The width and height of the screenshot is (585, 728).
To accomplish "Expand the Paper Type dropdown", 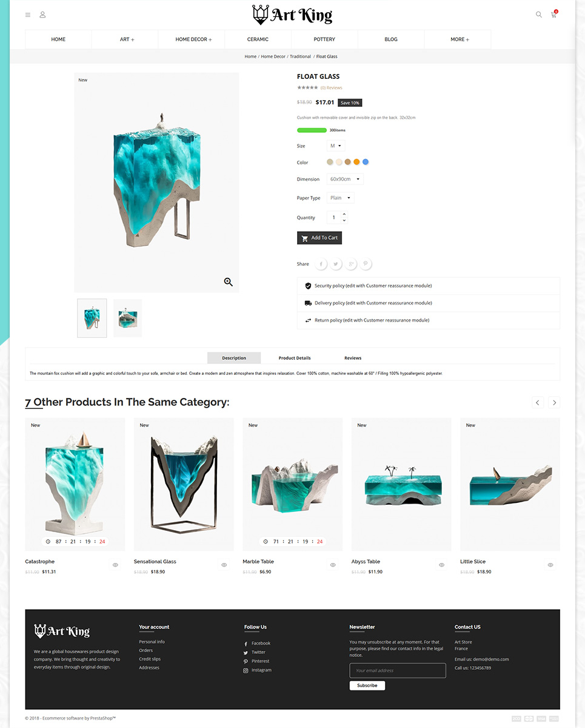I will pos(341,198).
